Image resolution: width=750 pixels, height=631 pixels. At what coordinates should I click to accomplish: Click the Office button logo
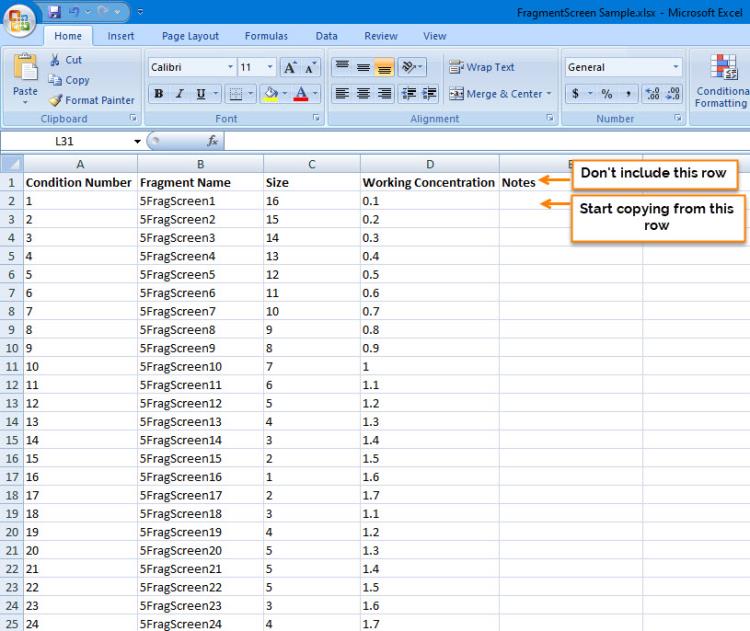(20, 18)
